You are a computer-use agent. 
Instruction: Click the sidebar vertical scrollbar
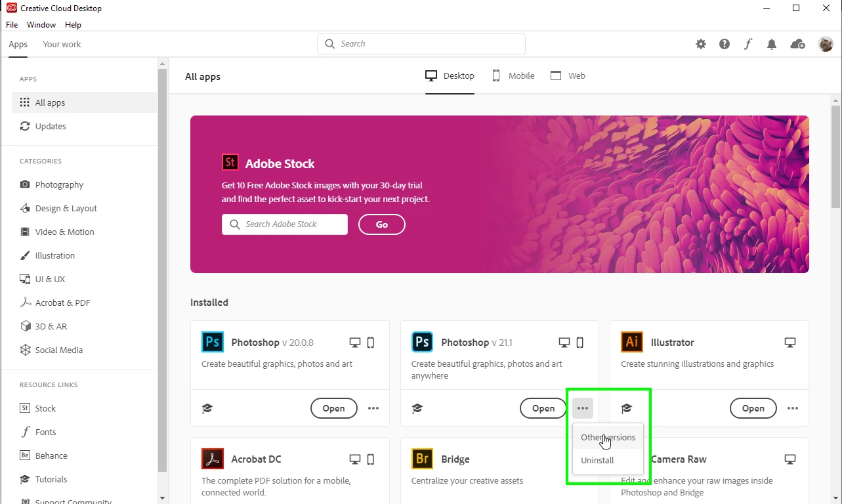click(163, 269)
